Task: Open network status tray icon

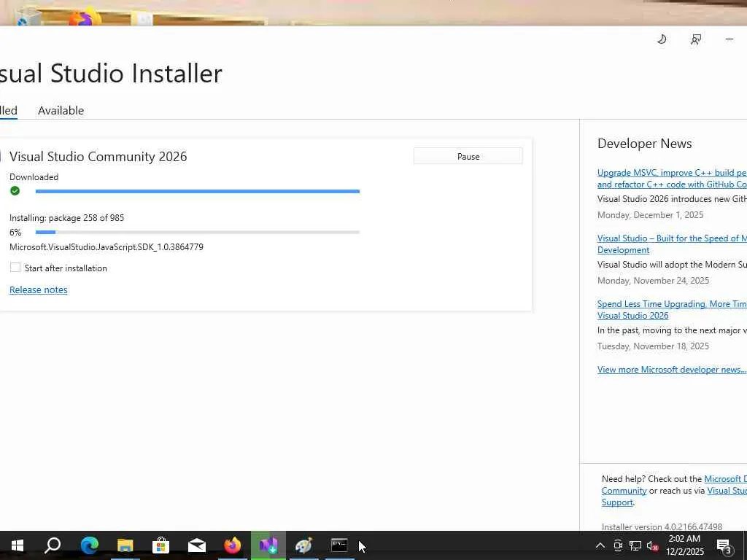Action: coord(635,545)
